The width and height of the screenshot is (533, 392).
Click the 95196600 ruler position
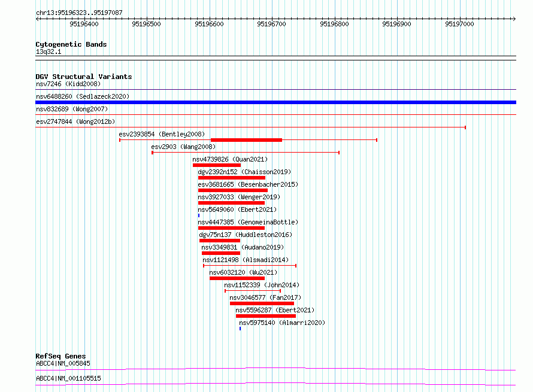210,24
